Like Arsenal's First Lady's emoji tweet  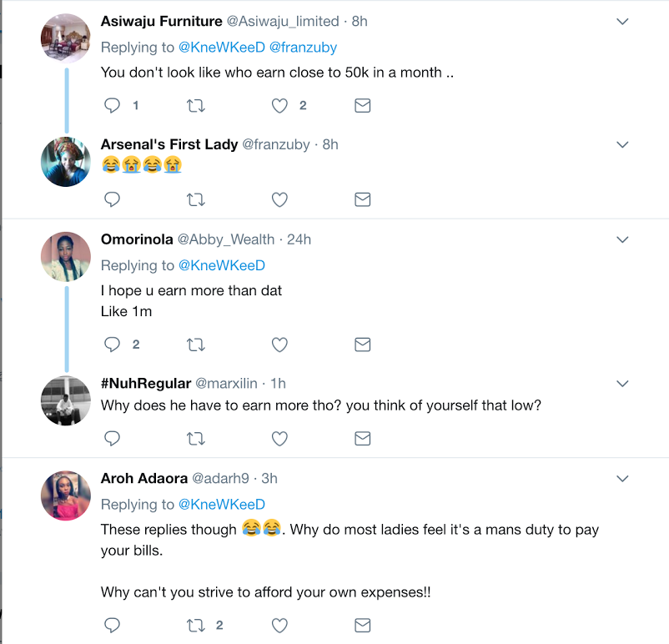pyautogui.click(x=280, y=199)
